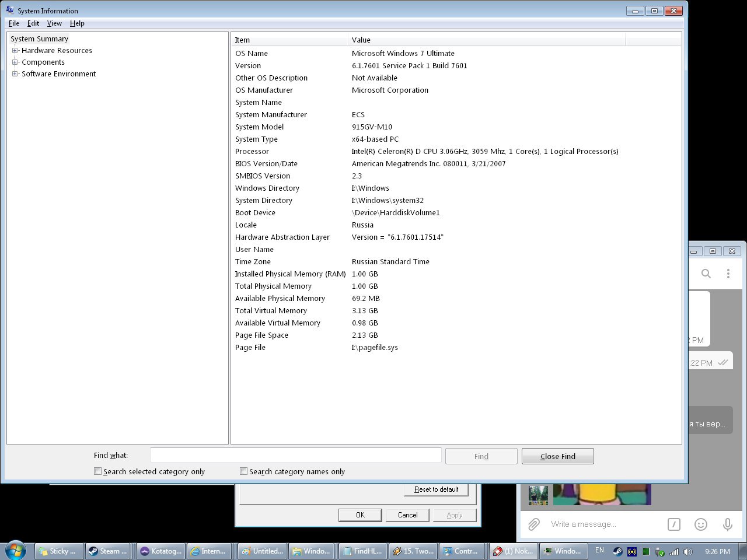Click the paperclip attach icon in Telegram
Viewport: 747px width, 560px height.
[534, 524]
